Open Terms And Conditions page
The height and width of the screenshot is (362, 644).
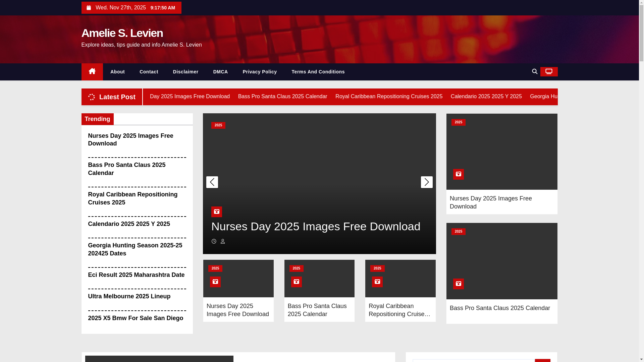(x=318, y=72)
